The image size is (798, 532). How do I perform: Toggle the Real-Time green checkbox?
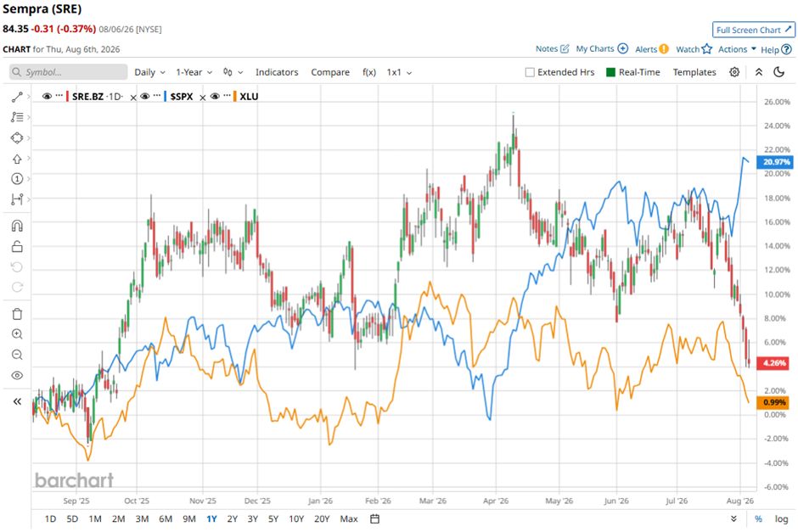tap(610, 72)
